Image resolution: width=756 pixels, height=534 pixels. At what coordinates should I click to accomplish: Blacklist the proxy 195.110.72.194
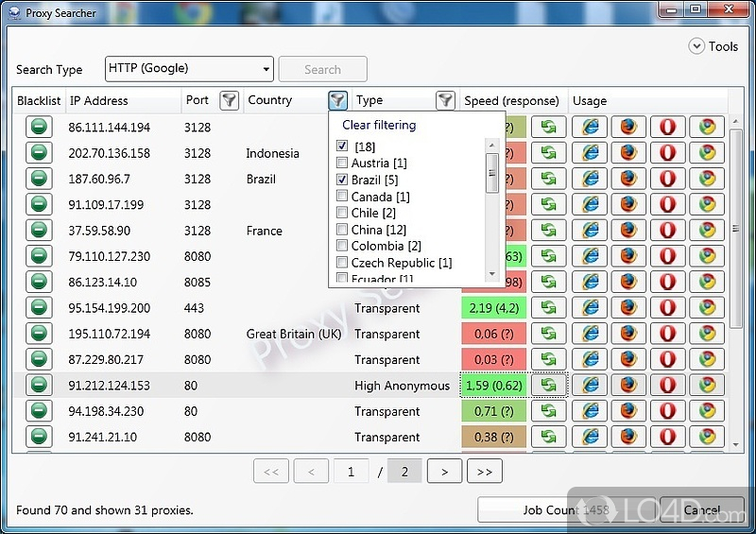[x=38, y=334]
